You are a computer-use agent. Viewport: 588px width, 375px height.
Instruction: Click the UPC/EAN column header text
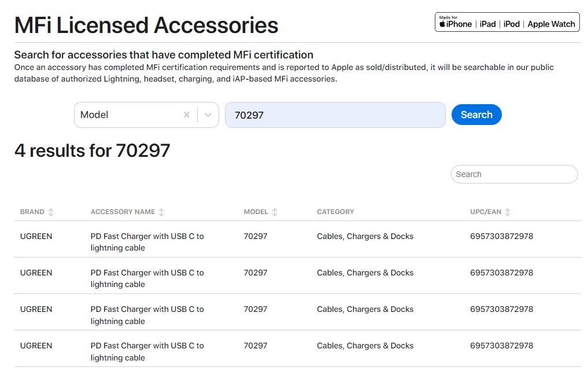coord(486,212)
